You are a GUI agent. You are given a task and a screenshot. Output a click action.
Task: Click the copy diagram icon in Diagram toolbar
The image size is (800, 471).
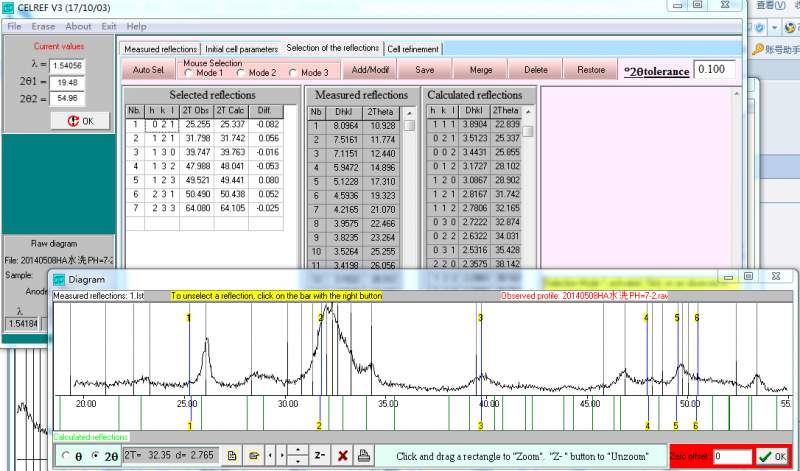(232, 456)
